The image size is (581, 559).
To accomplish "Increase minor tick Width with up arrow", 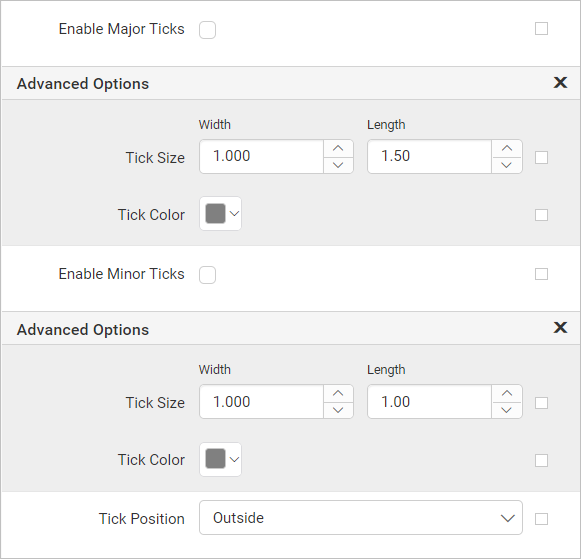I will click(338, 393).
